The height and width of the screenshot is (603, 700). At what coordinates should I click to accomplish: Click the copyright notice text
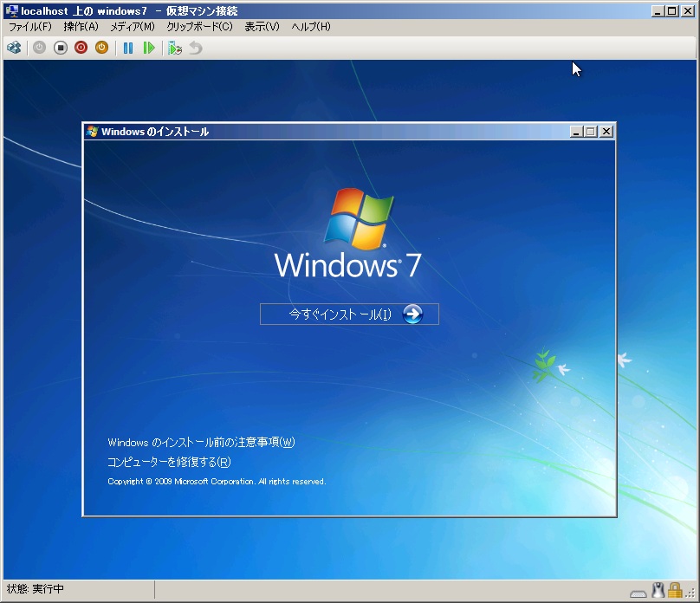[217, 482]
